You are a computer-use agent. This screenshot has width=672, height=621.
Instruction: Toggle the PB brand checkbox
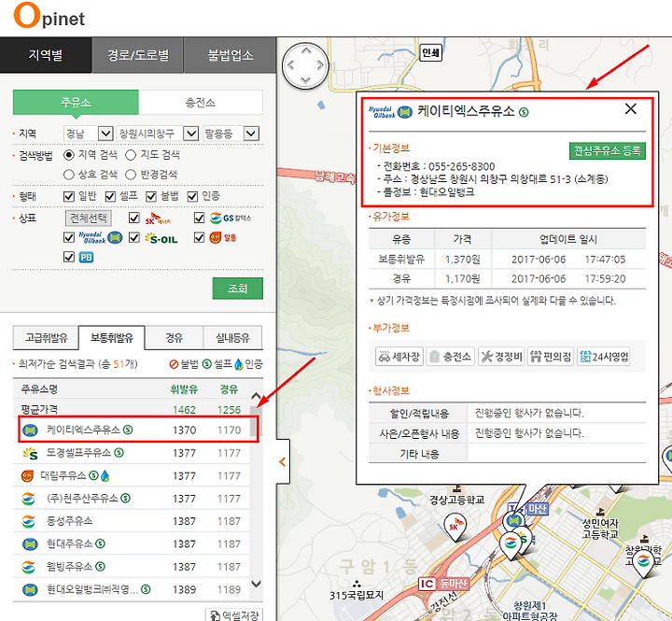pyautogui.click(x=68, y=257)
